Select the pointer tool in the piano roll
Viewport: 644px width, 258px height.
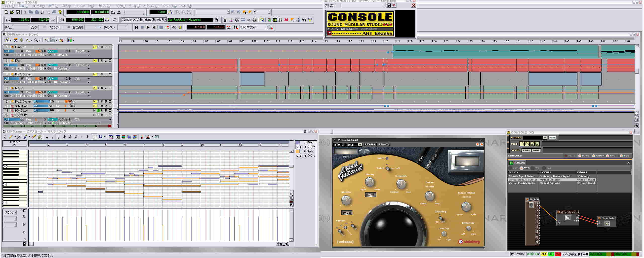click(5, 137)
